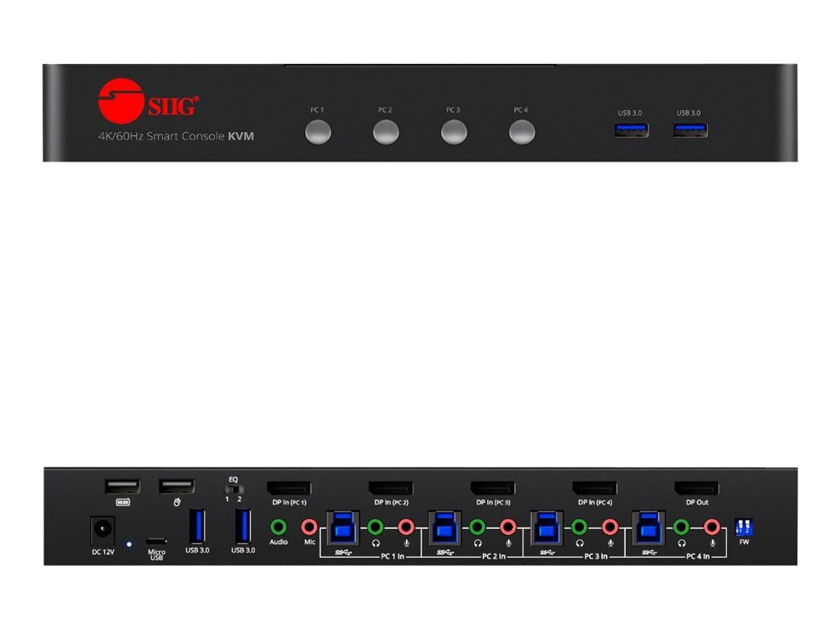
Task: Click the PC 3 In USB-B port
Action: click(x=546, y=527)
